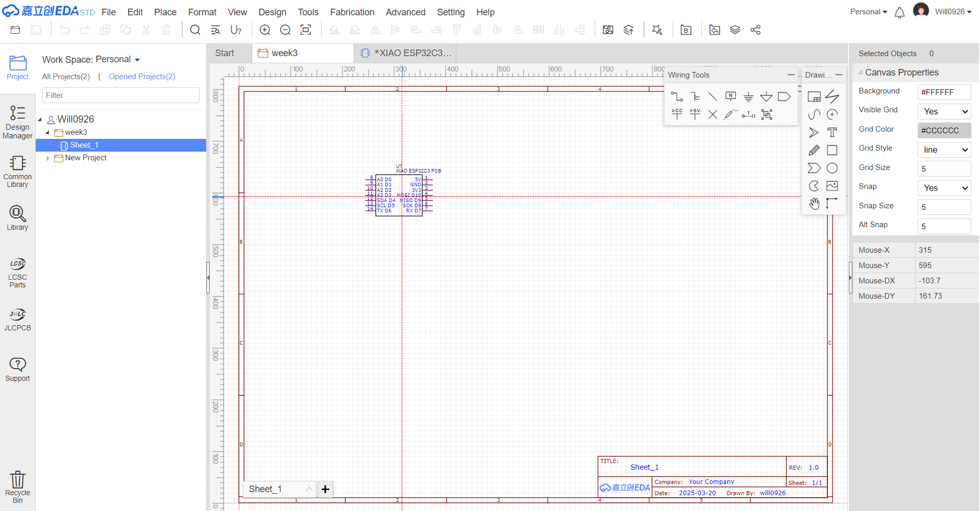This screenshot has width=980, height=511.
Task: Select the No Connect flag tool
Action: tap(713, 114)
